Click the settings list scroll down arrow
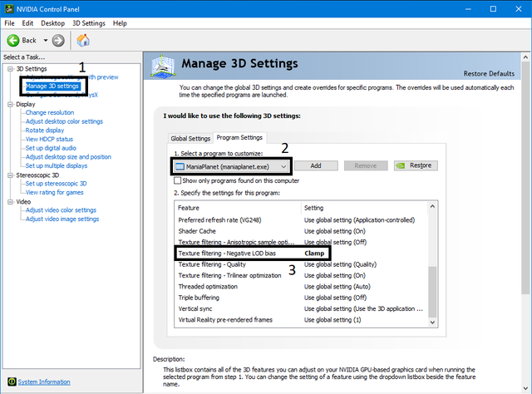The height and width of the screenshot is (394, 532). [x=432, y=322]
